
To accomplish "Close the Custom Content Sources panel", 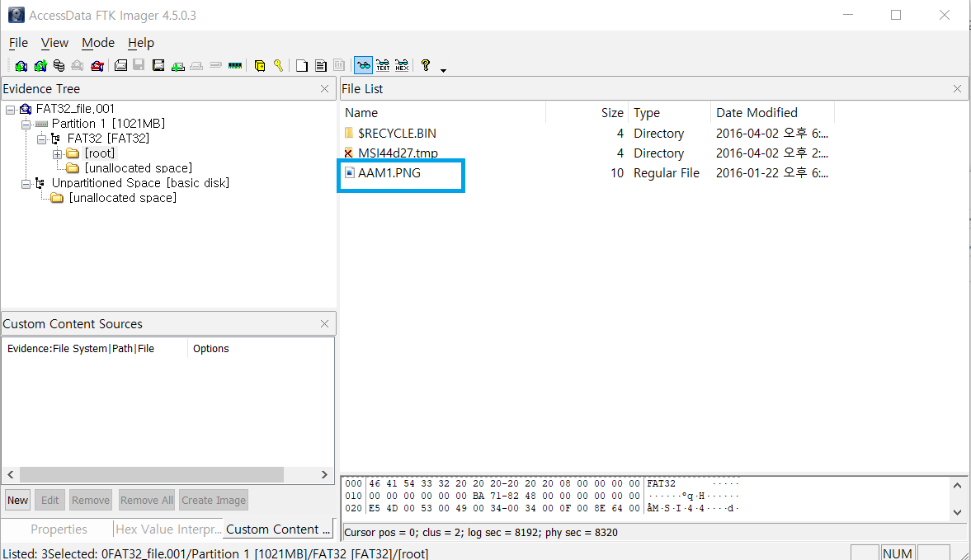I will (x=324, y=324).
